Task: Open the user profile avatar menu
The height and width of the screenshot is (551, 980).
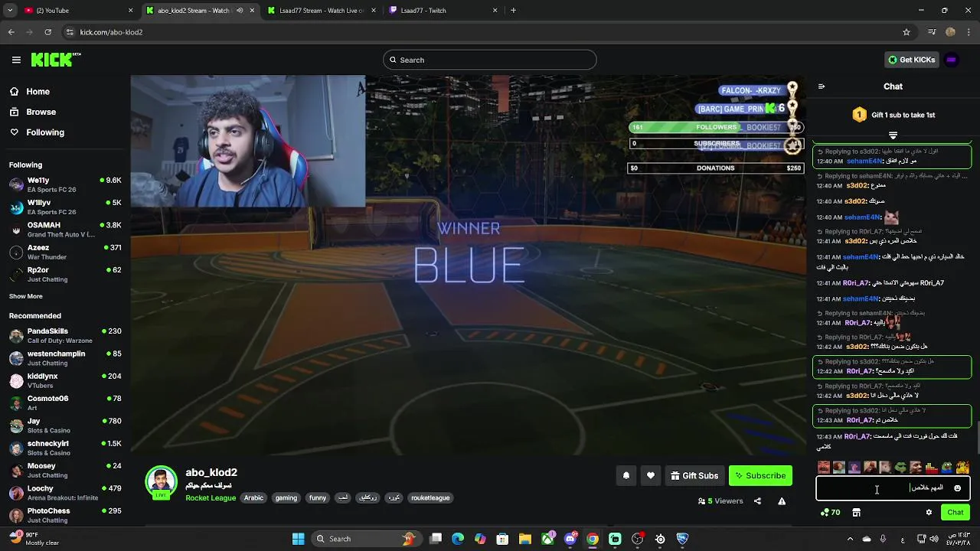Action: point(952,60)
